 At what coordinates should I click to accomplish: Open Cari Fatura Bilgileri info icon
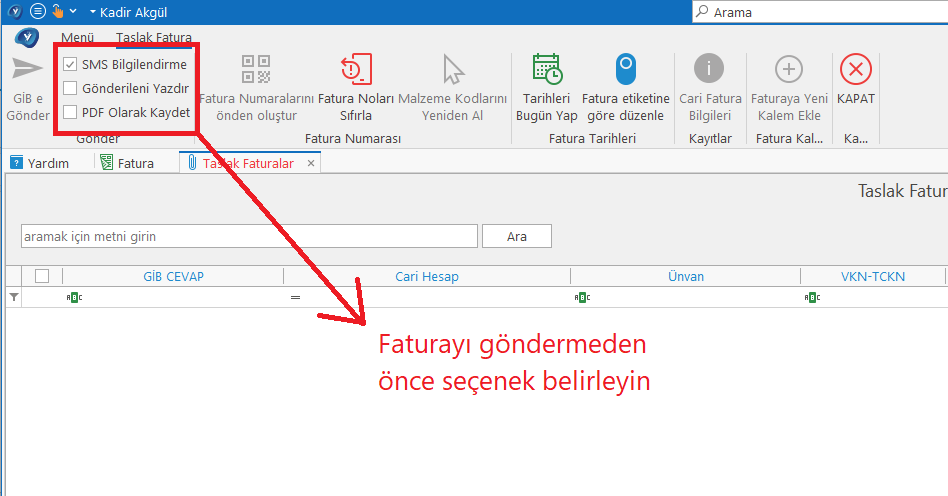tap(709, 69)
